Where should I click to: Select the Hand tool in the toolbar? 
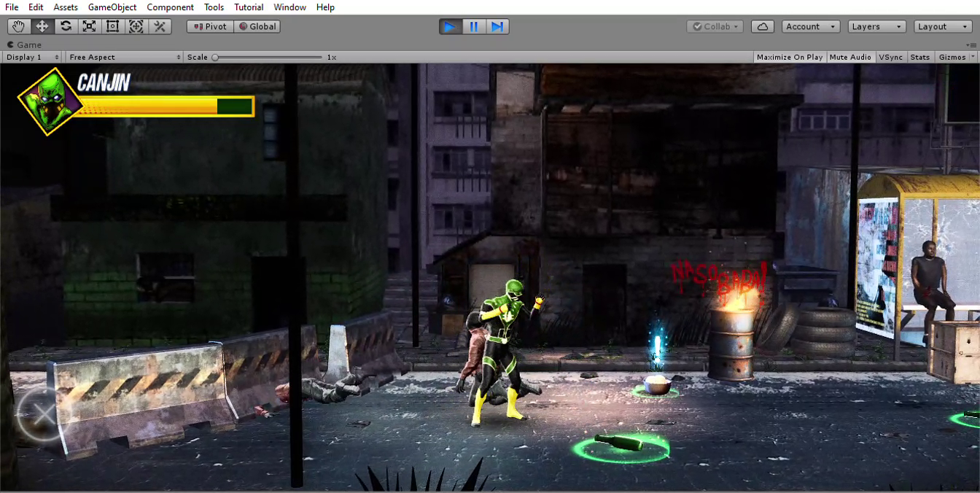[x=18, y=26]
